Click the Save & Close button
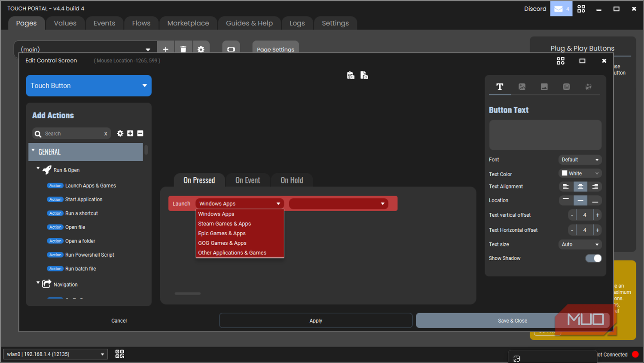644x363 pixels. (x=513, y=320)
